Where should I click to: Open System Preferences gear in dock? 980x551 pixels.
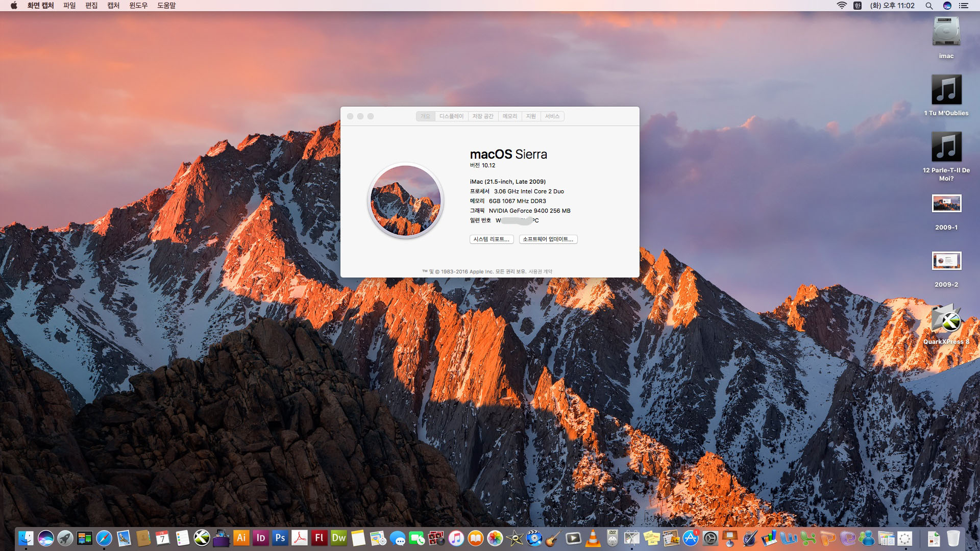710,538
